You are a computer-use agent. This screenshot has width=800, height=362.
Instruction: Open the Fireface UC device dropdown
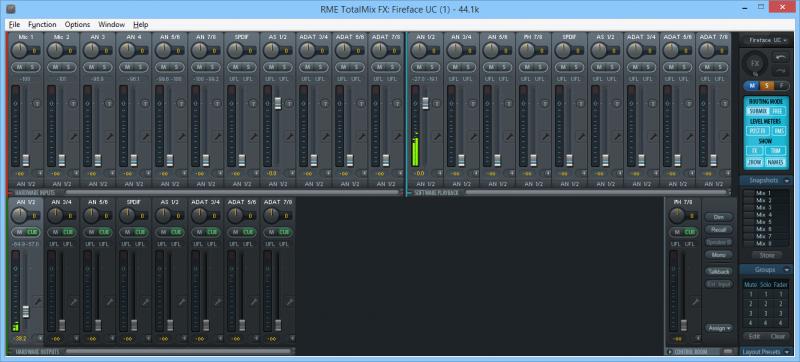point(767,40)
